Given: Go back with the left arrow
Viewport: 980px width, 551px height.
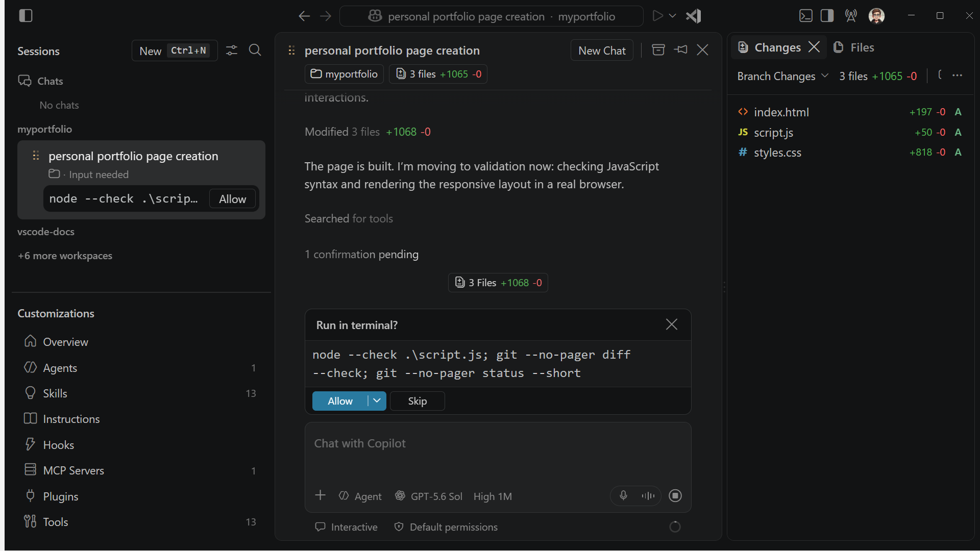Looking at the screenshot, I should tap(304, 16).
